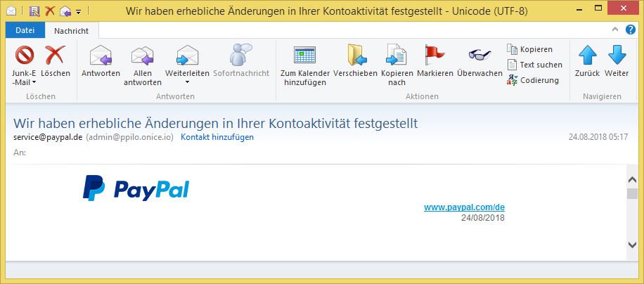This screenshot has width=644, height=284.
Task: Collapse the ribbon with the chevron
Action: coord(615,30)
